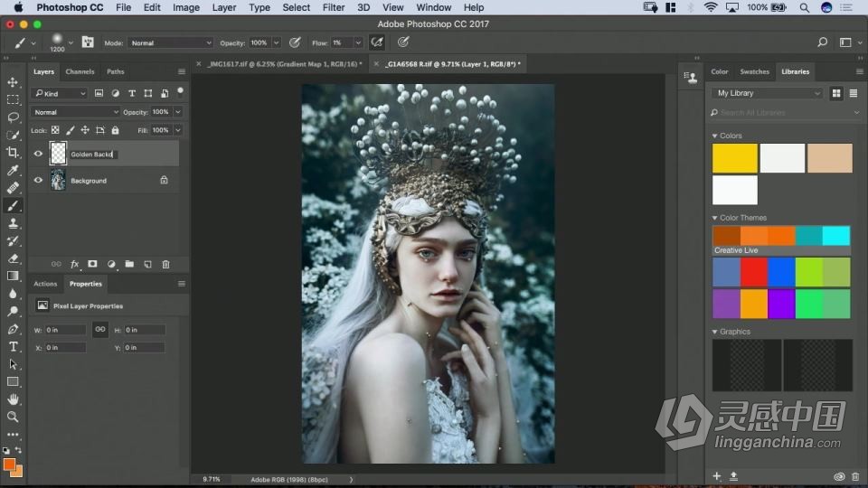
Task: Select the Pen tool
Action: 13,329
